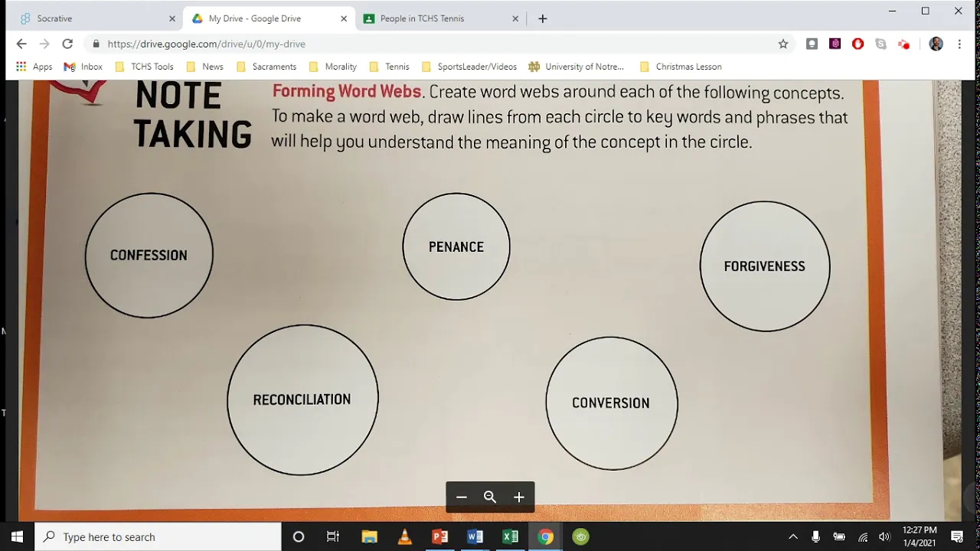Click the PENANCE circle
The width and height of the screenshot is (980, 551).
click(456, 246)
